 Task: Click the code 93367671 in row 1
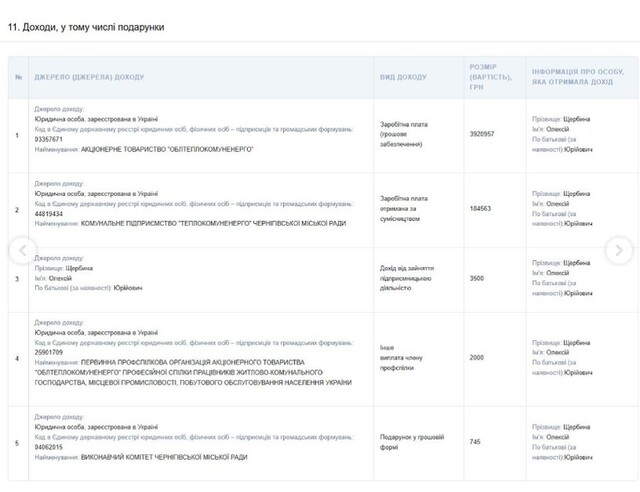pos(49,139)
